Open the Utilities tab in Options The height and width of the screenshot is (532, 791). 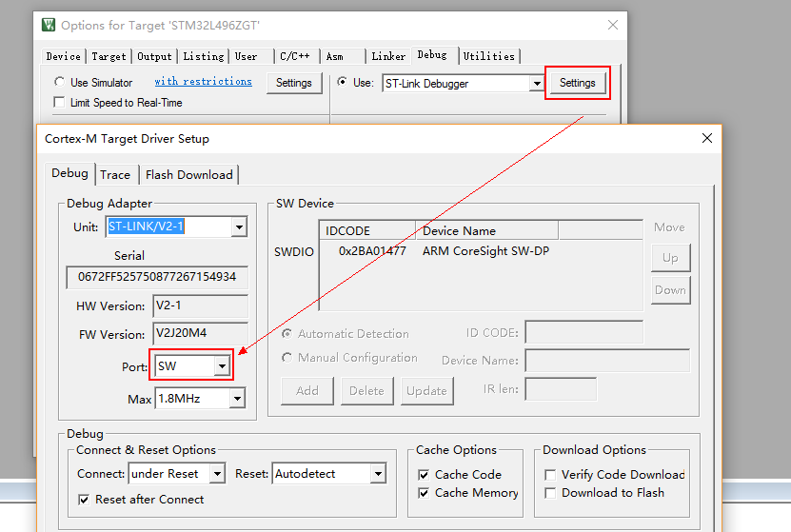click(x=488, y=56)
